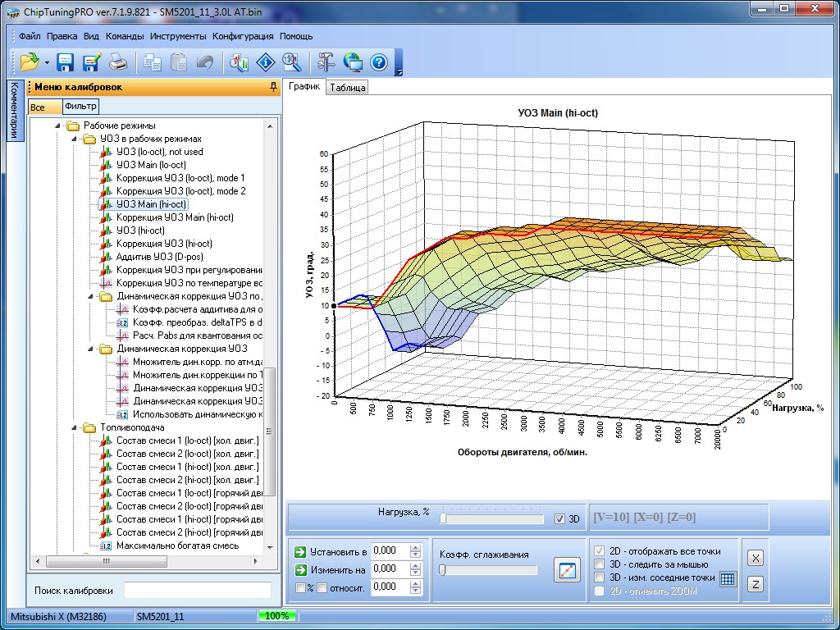Click the 'Установить в' green arrow button

[300, 551]
